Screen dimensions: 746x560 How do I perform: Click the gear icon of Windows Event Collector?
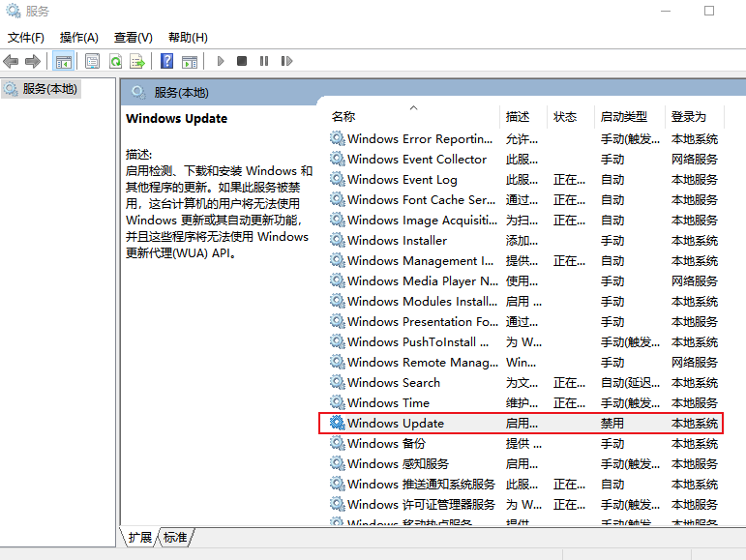point(338,159)
